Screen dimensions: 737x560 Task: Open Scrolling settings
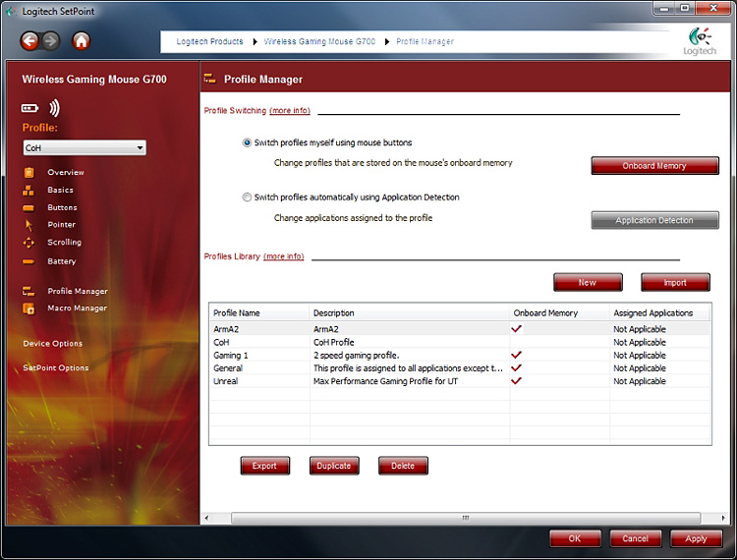(65, 243)
